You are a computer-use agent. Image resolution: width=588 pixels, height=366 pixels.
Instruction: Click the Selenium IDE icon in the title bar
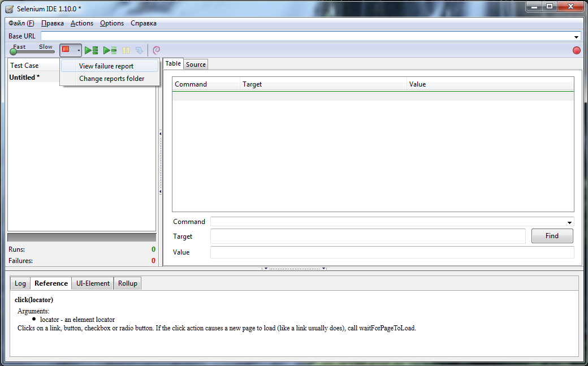(8, 6)
